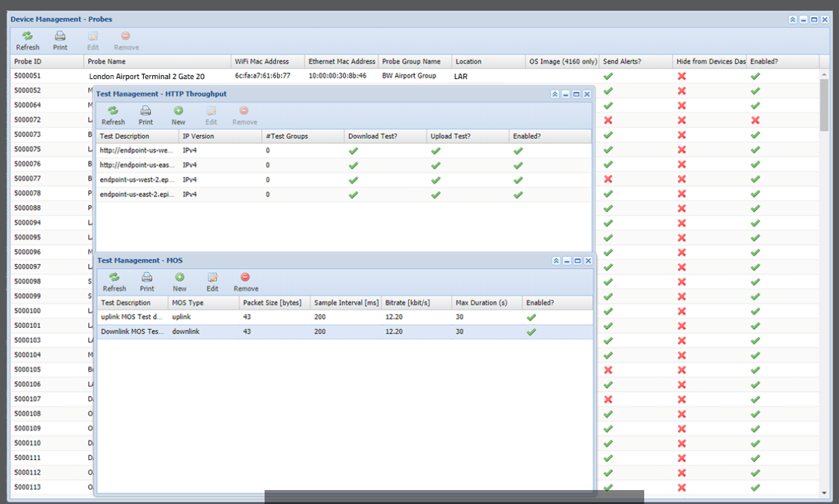This screenshot has height=504, width=839.
Task: Refresh the MOS test list
Action: pos(114,277)
